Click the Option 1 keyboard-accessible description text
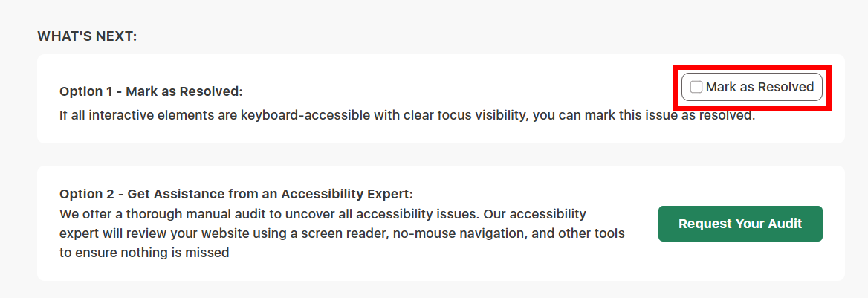This screenshot has width=868, height=298. 407,116
